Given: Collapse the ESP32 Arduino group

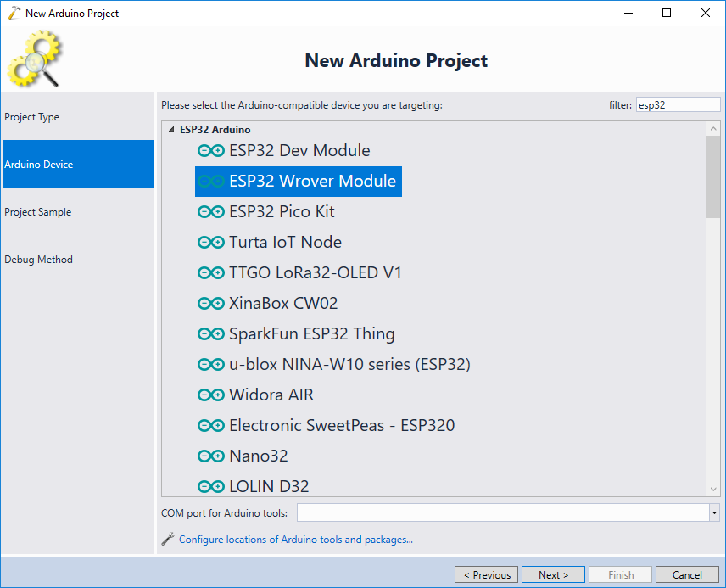Looking at the screenshot, I should [x=171, y=129].
